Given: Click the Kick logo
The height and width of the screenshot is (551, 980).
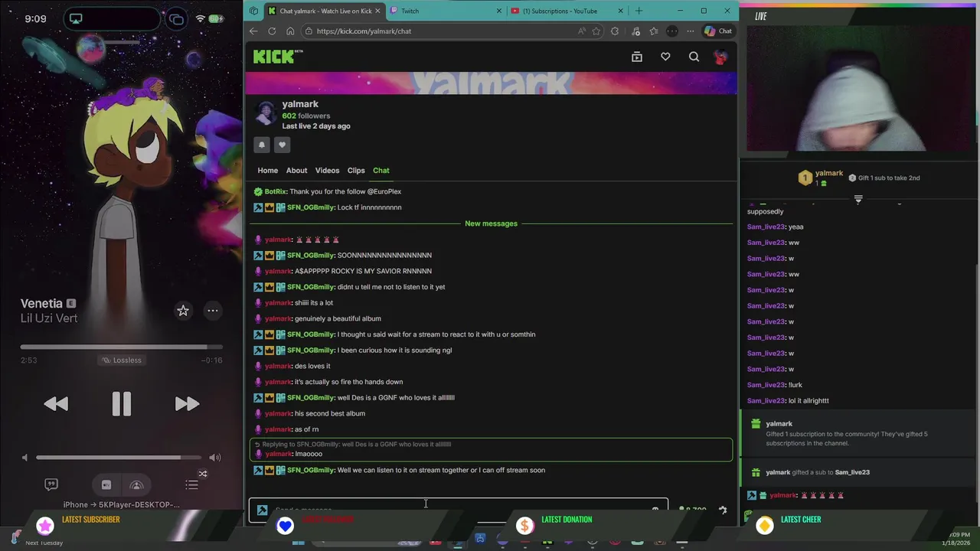Looking at the screenshot, I should tap(277, 57).
